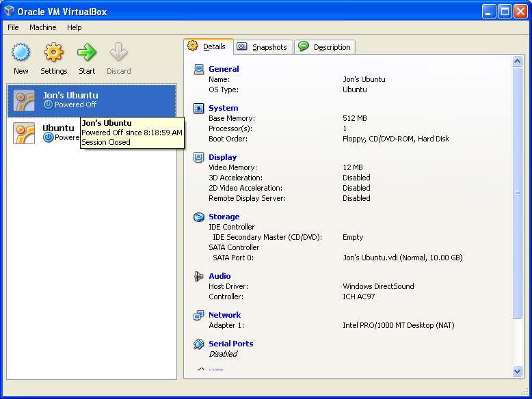Open the Help menu
This screenshot has width=532, height=399.
(x=74, y=27)
